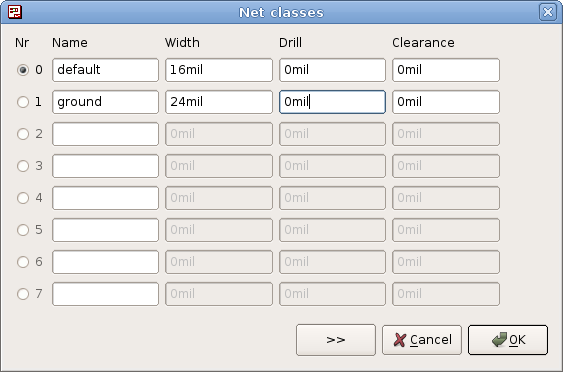Select net class 4 radio button
Viewport: 563px width, 372px height.
point(23,198)
